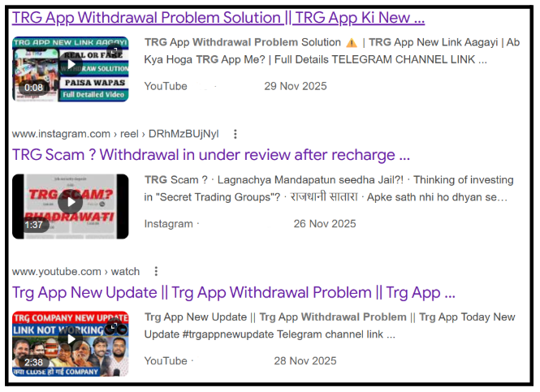The image size is (540, 392).
Task: Click the description mentioning Lagnachya Mandapatun seedha Jail
Action: (329, 188)
